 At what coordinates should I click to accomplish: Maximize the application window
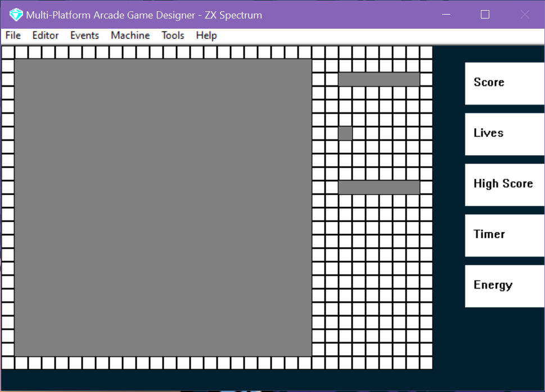tap(485, 14)
